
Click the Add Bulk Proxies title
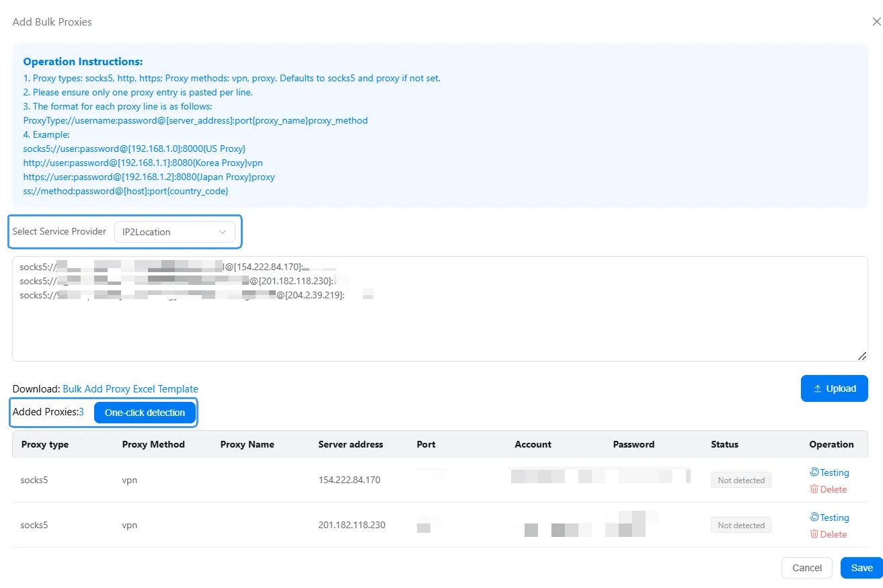[52, 22]
